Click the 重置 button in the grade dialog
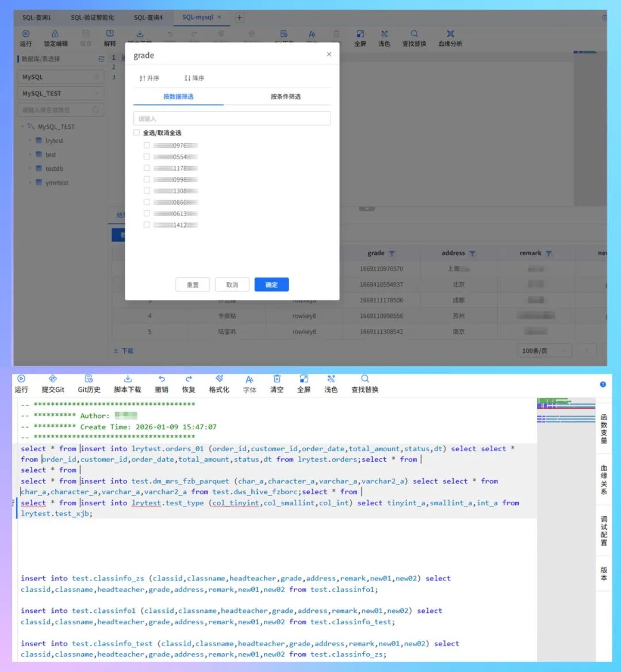The image size is (621, 672). tap(193, 285)
